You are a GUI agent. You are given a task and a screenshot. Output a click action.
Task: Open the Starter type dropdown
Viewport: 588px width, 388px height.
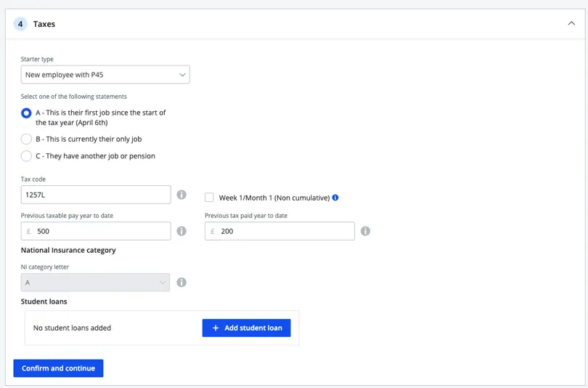point(105,75)
